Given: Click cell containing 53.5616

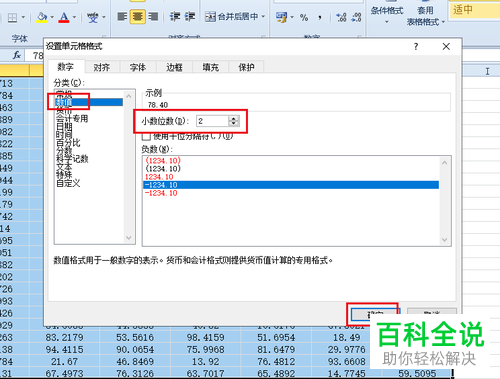Looking at the screenshot, I should point(135,337).
